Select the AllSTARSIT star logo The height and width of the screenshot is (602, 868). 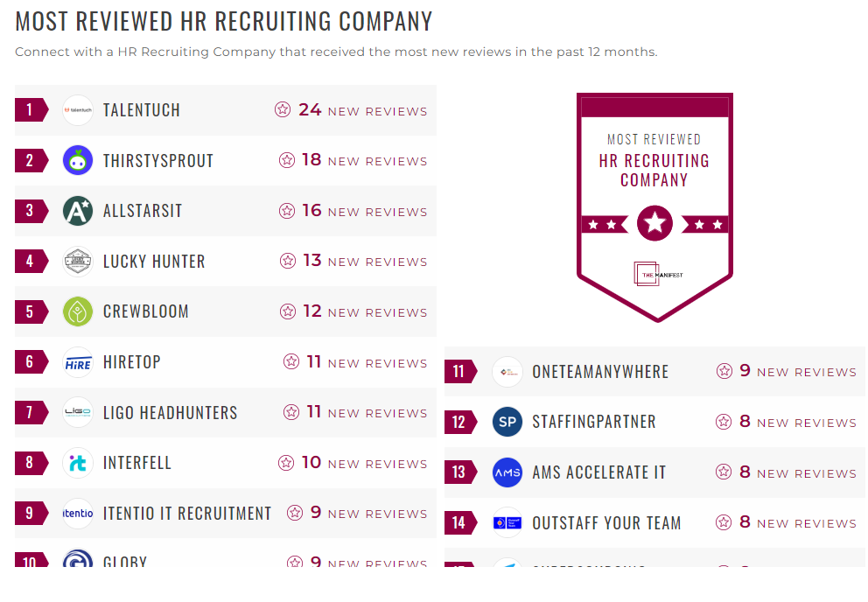point(77,211)
